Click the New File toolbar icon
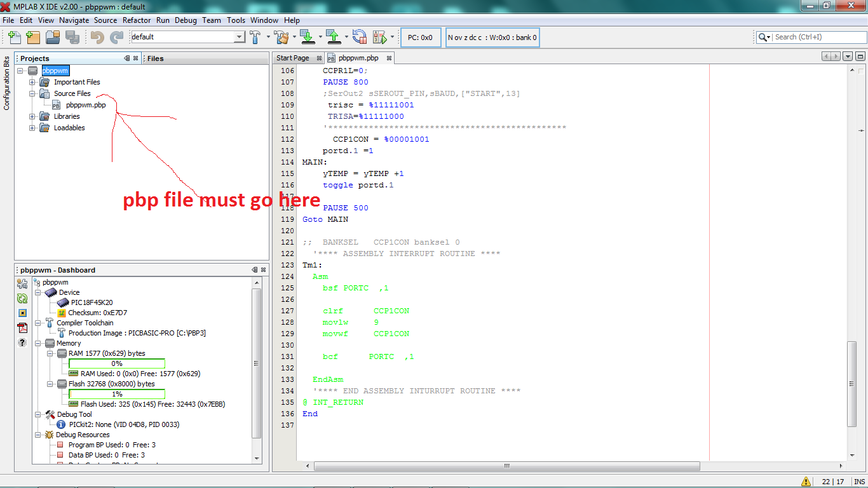The height and width of the screenshot is (488, 868). [x=14, y=37]
